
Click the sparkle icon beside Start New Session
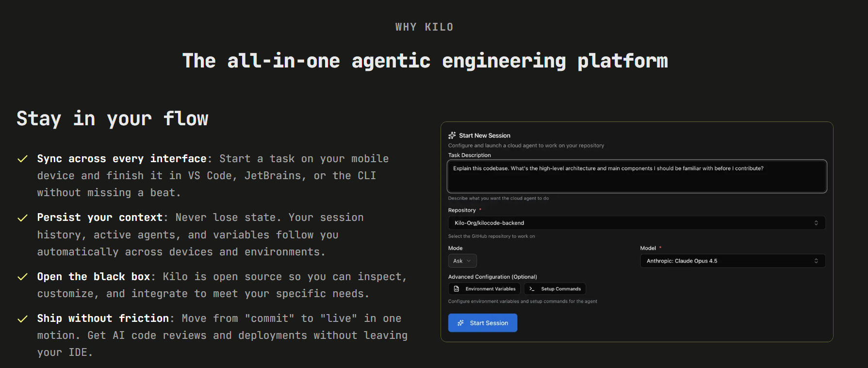[452, 135]
